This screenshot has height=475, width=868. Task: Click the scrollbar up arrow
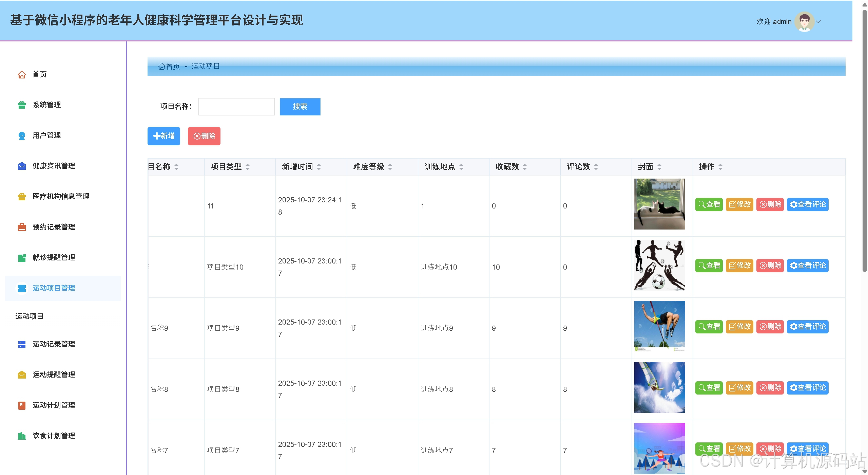(865, 5)
